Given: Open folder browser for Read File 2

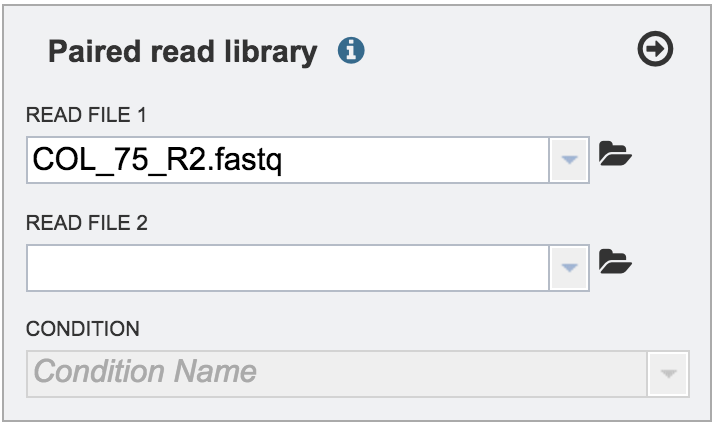Looking at the screenshot, I should (x=615, y=261).
